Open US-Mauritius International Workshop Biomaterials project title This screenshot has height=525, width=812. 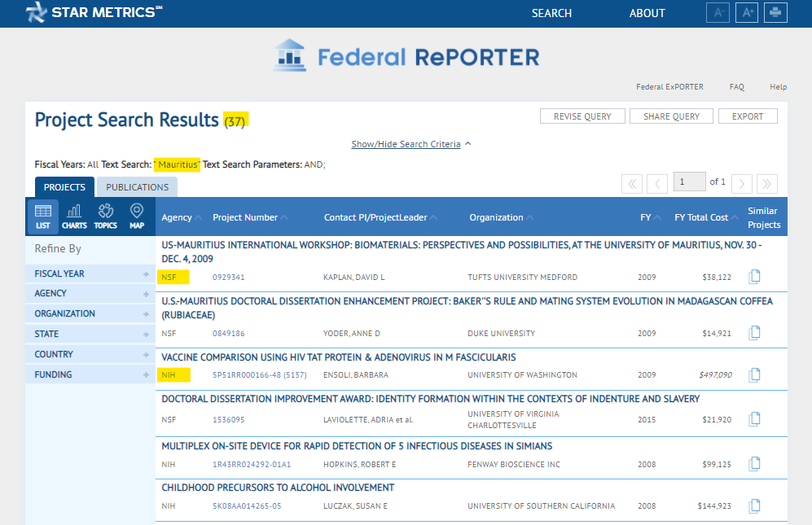(462, 252)
